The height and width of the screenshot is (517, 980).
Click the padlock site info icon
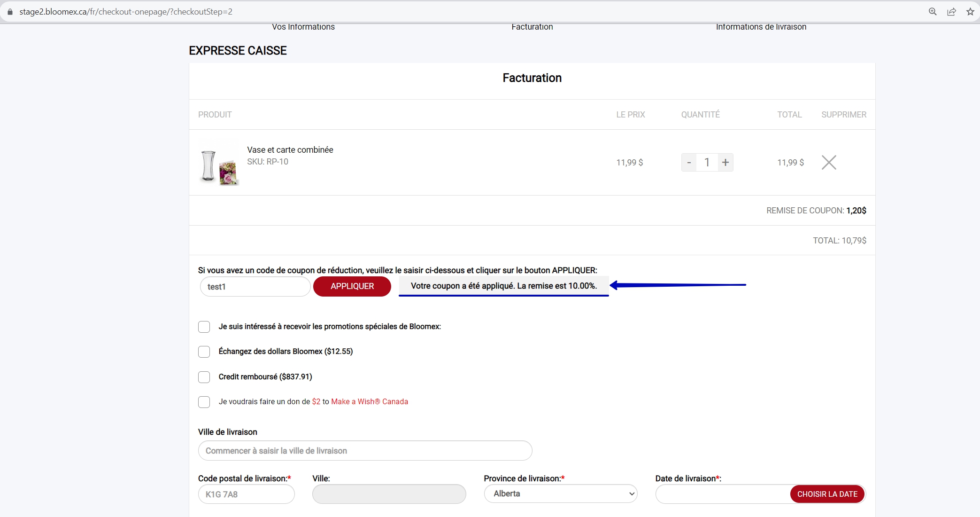pyautogui.click(x=10, y=12)
